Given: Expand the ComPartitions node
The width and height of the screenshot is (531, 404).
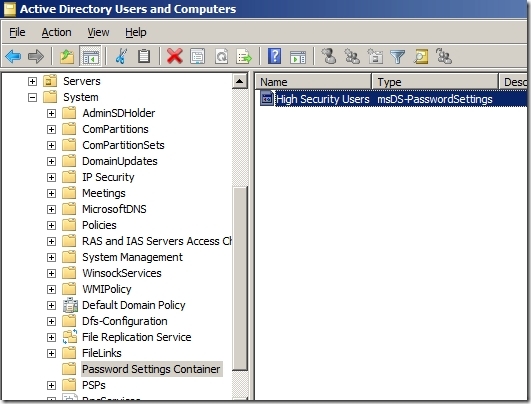Looking at the screenshot, I should click(x=51, y=129).
